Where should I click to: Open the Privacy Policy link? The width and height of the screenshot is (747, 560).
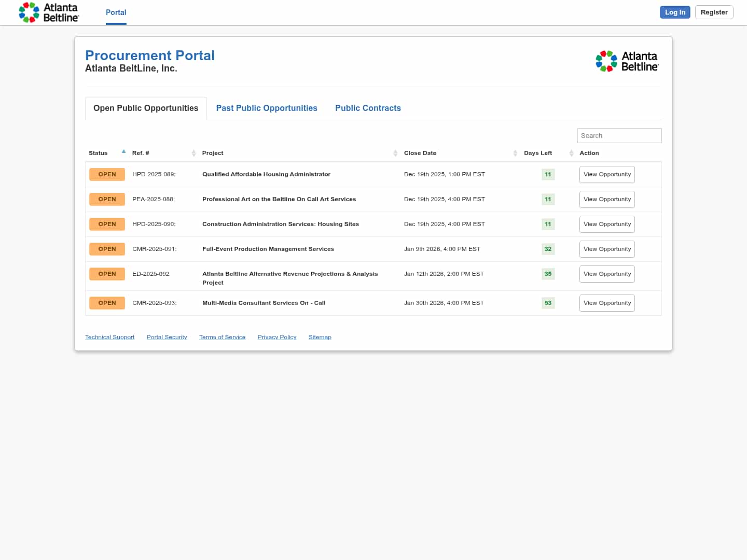(x=277, y=337)
